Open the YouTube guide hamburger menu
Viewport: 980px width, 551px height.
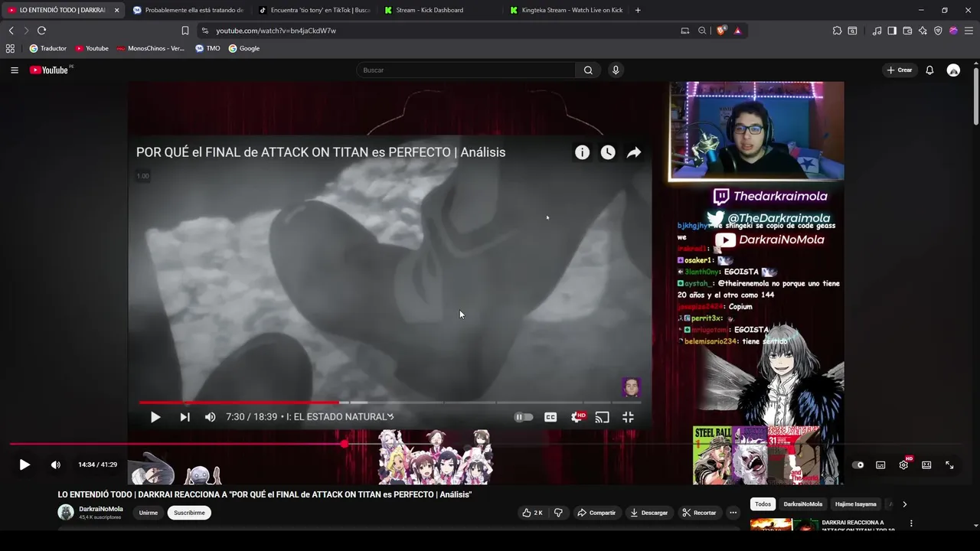point(14,70)
